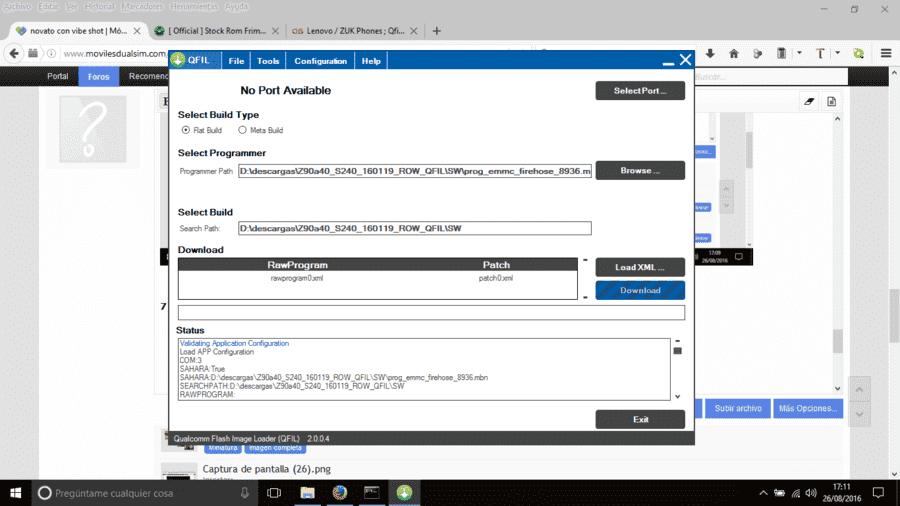Click the Firefox hamburger menu icon
Screen dimensions: 900x506
886,53
